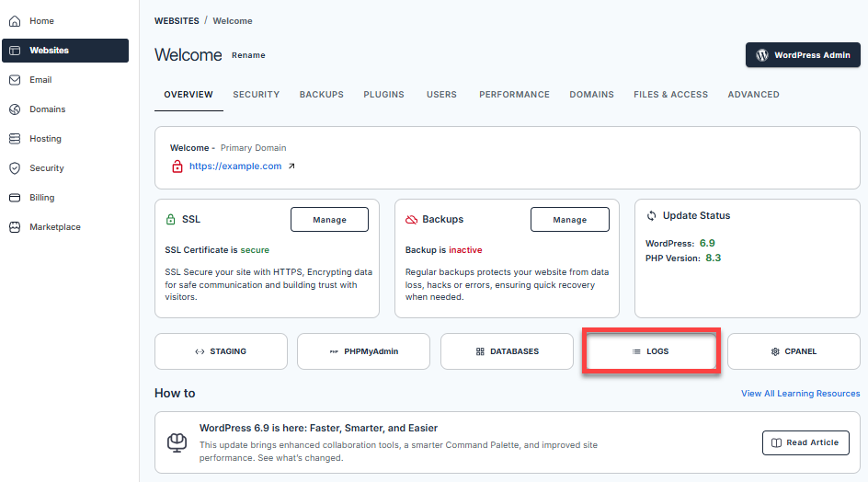Open external link arrow beside example.com
Screen dimensions: 868x482
pos(291,166)
